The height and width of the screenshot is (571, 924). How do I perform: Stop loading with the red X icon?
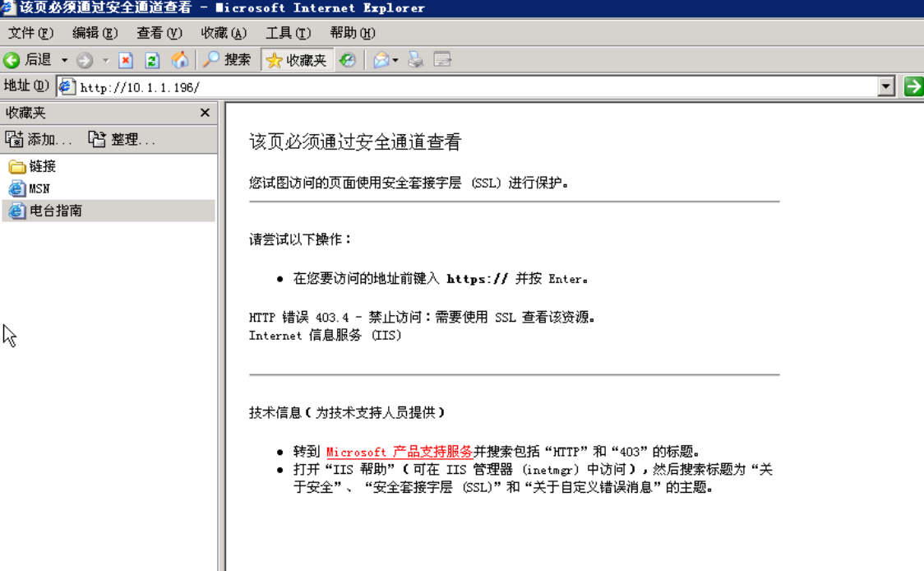(126, 60)
